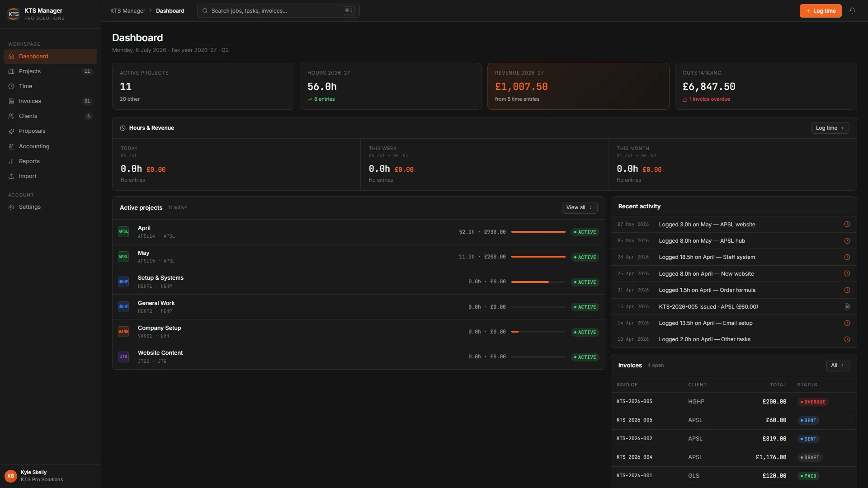Open Time menu item

pyautogui.click(x=50, y=86)
